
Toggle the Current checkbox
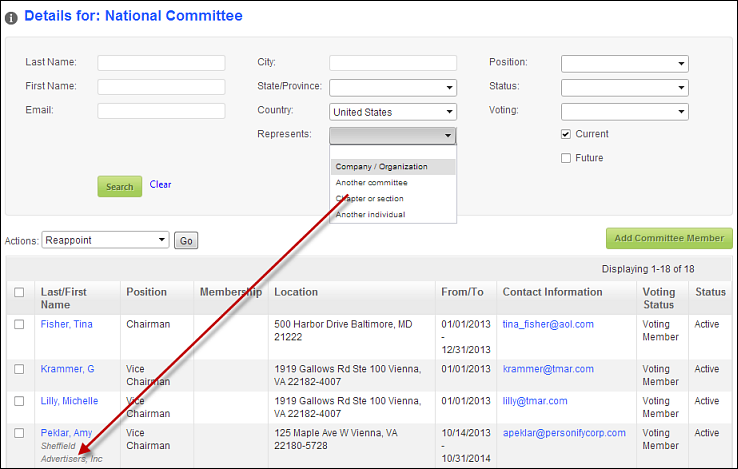[x=566, y=134]
